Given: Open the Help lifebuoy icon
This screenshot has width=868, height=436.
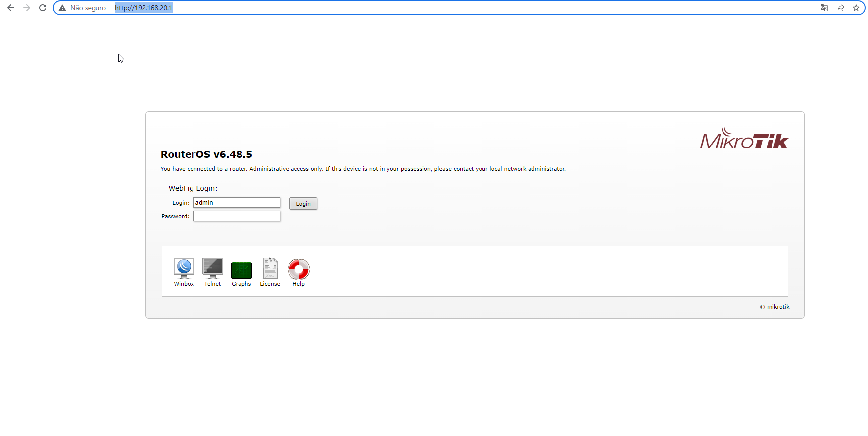Looking at the screenshot, I should (299, 269).
